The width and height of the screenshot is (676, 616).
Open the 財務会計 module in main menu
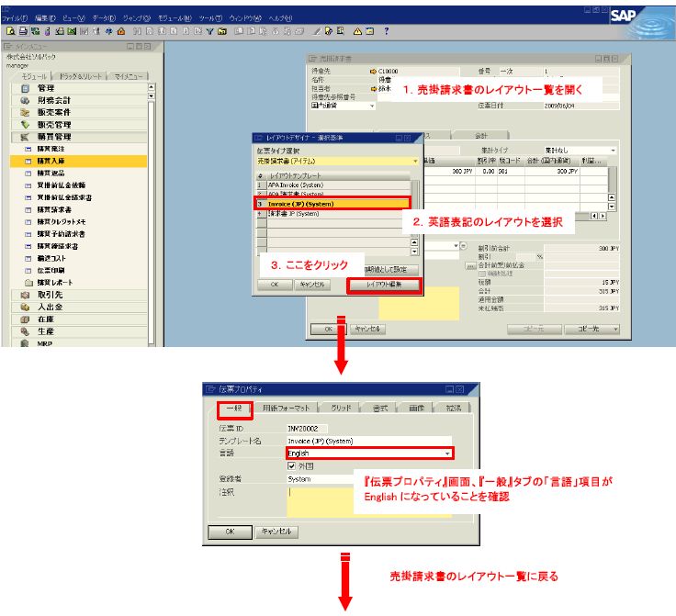(x=79, y=100)
